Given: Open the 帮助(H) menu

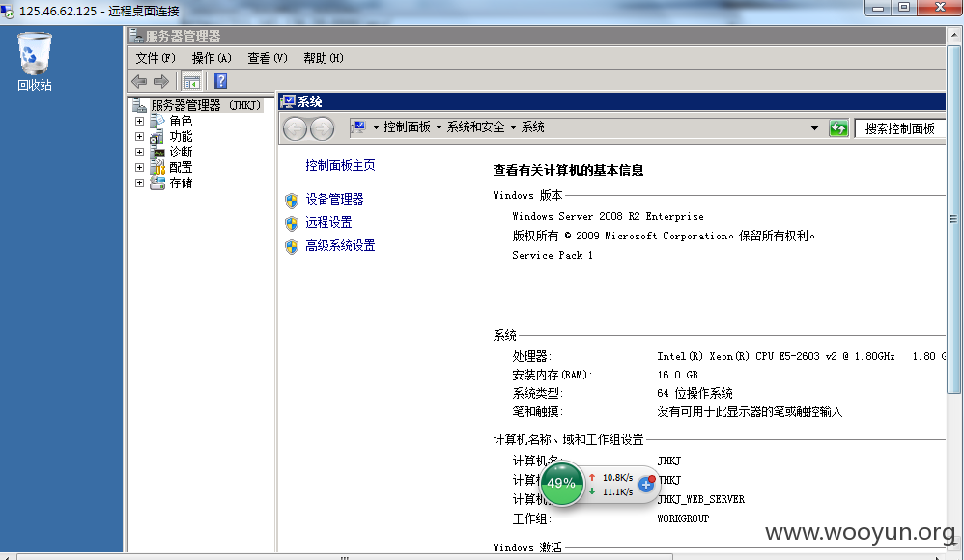Looking at the screenshot, I should (324, 58).
